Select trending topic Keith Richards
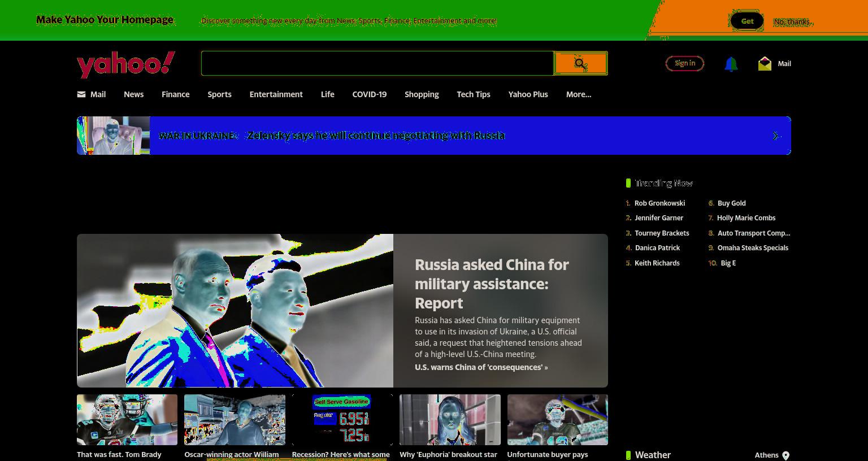The width and height of the screenshot is (868, 461). (657, 263)
